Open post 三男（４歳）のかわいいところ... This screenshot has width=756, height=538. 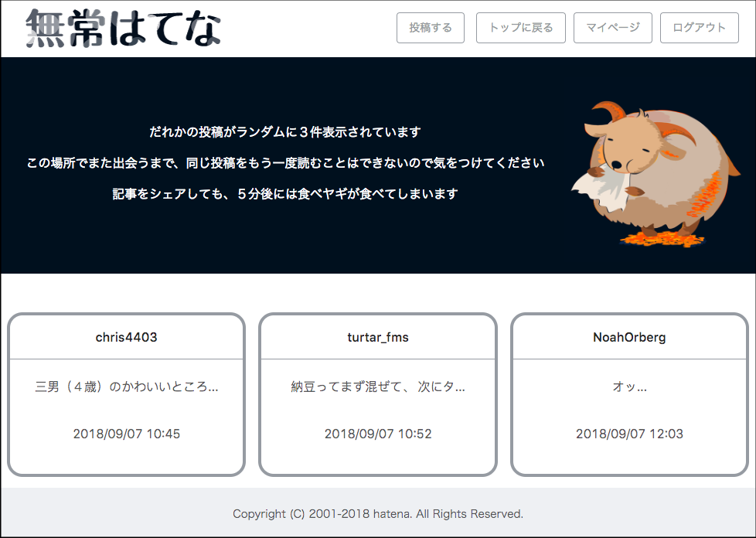point(126,386)
